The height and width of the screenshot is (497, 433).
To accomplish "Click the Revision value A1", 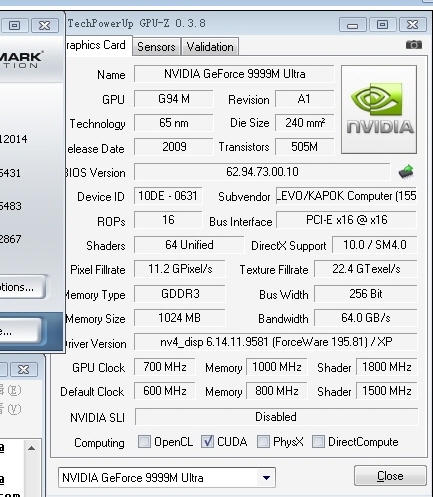I will tap(305, 99).
